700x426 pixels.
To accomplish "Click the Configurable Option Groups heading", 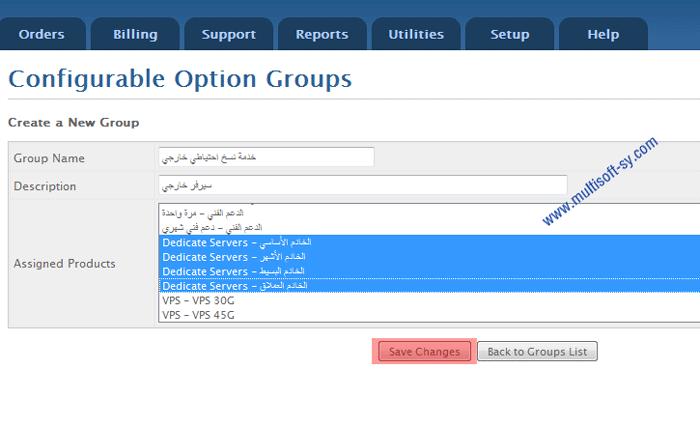I will (x=180, y=79).
